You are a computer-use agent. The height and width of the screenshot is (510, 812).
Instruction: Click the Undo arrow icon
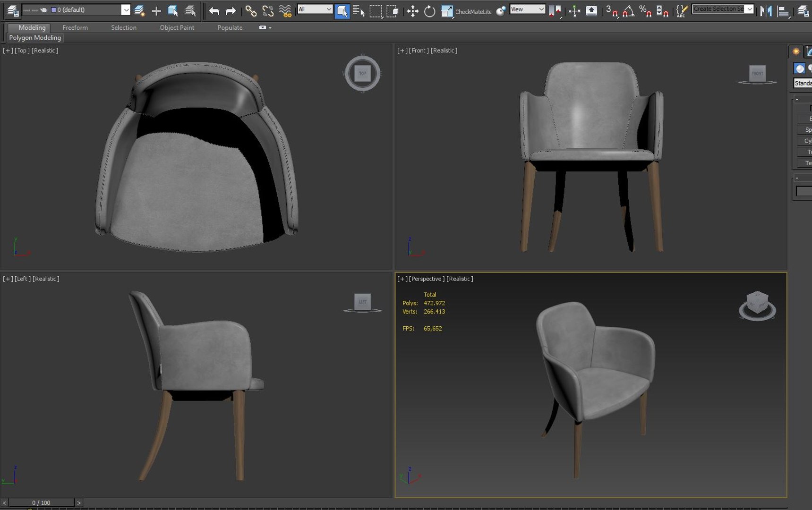(x=214, y=11)
